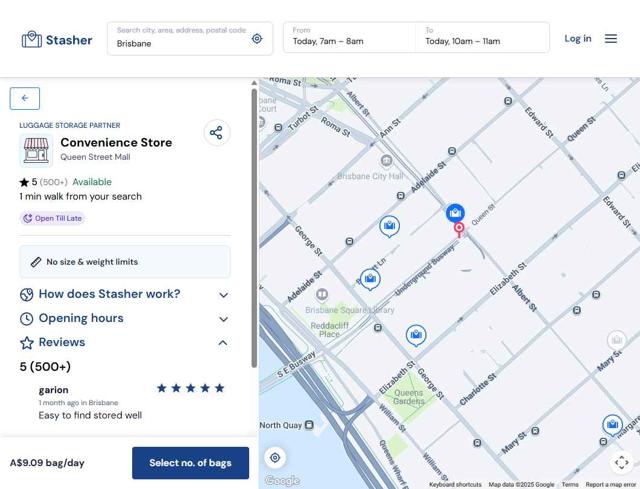Click the Open Till Late badge
Viewport: 640px width, 489px height.
point(52,218)
